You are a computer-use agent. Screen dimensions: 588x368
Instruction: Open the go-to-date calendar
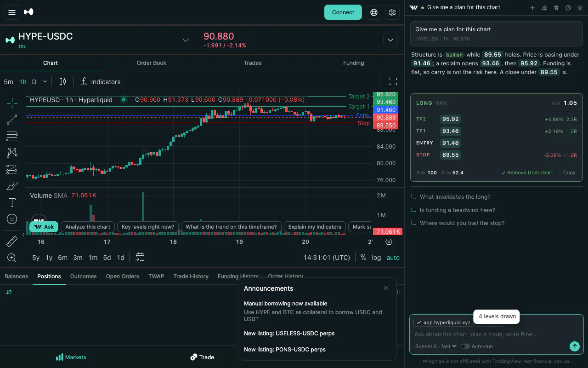click(x=140, y=257)
